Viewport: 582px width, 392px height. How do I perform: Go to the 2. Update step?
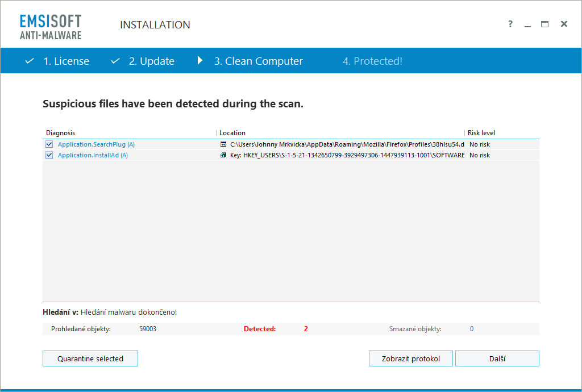[x=151, y=61]
